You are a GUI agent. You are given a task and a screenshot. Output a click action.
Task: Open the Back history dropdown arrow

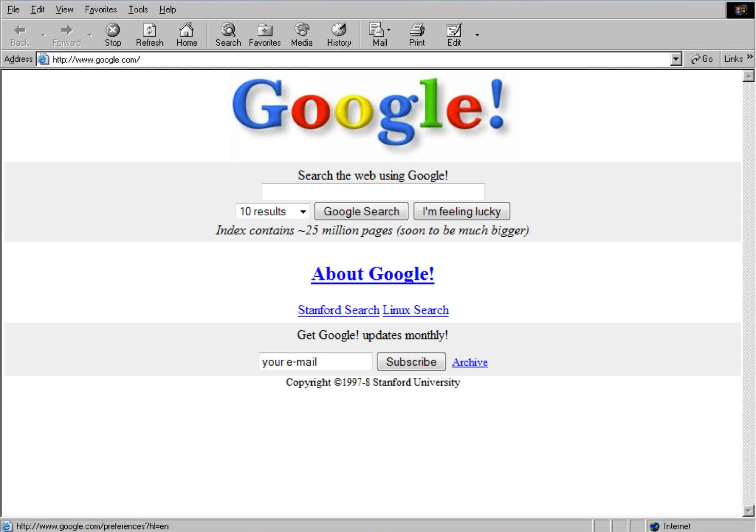click(43, 35)
